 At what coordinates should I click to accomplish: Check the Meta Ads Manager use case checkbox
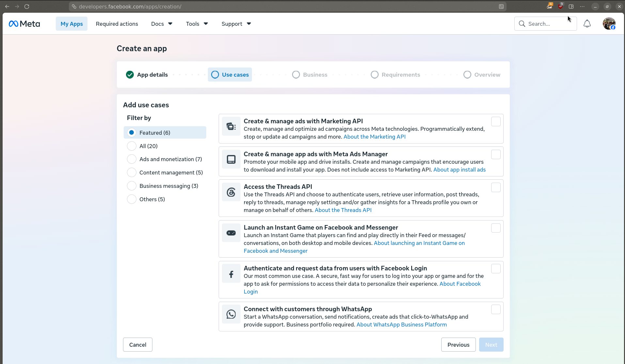point(496,155)
